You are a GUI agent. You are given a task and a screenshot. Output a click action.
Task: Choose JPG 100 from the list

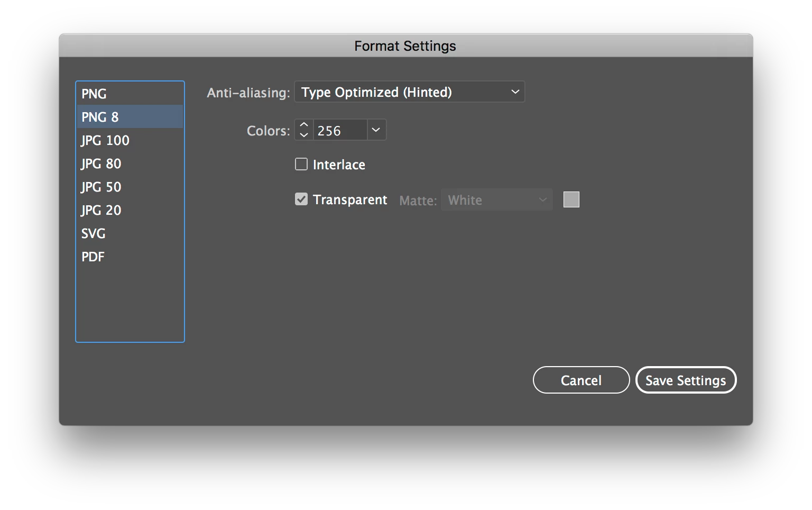[130, 140]
